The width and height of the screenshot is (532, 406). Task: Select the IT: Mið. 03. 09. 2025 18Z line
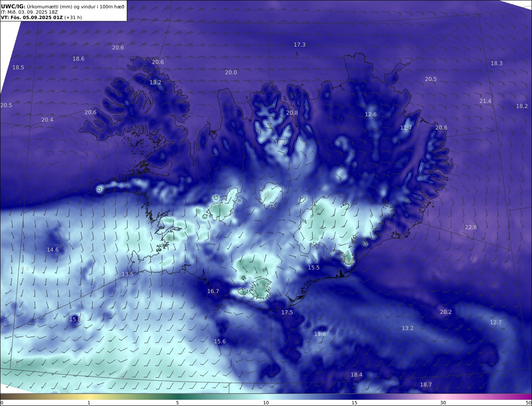[29, 12]
